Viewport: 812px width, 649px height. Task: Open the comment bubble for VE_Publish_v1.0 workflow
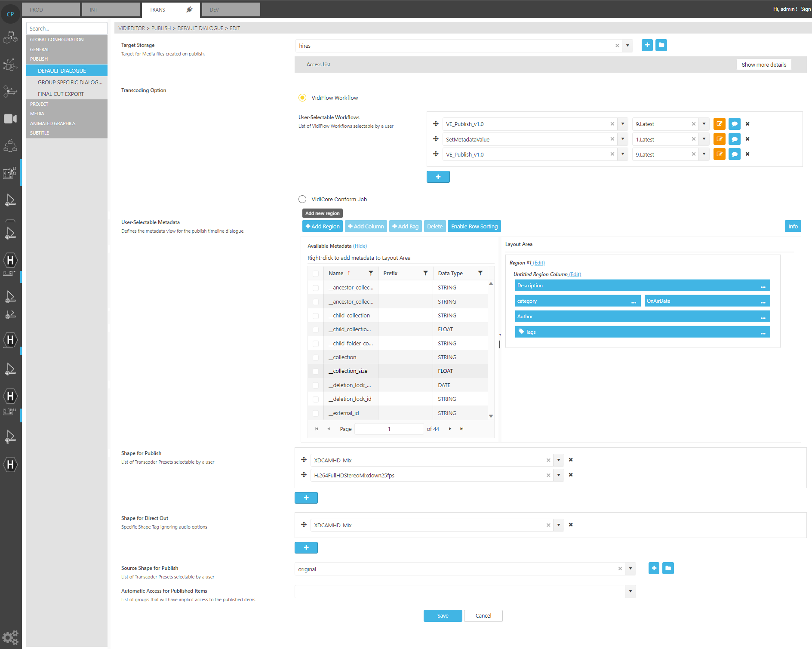pos(734,124)
